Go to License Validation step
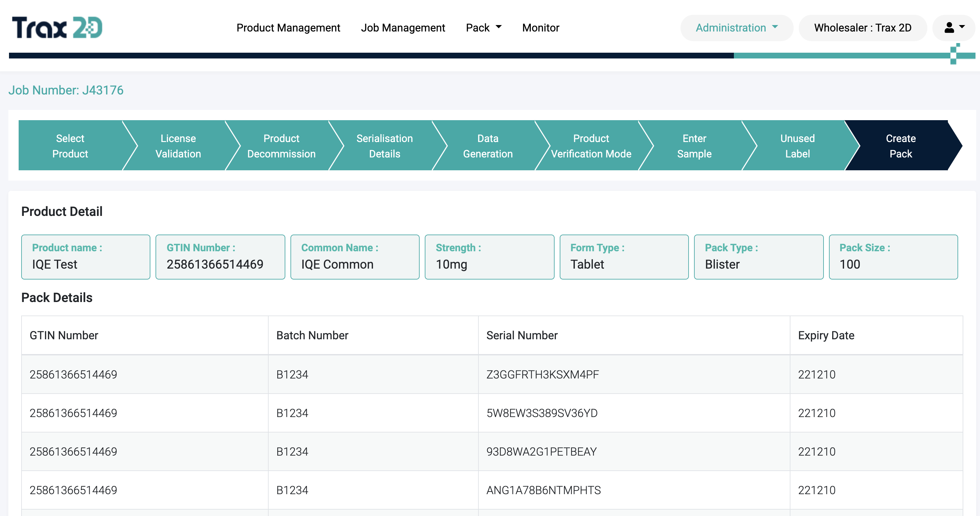The width and height of the screenshot is (980, 516). click(x=178, y=146)
